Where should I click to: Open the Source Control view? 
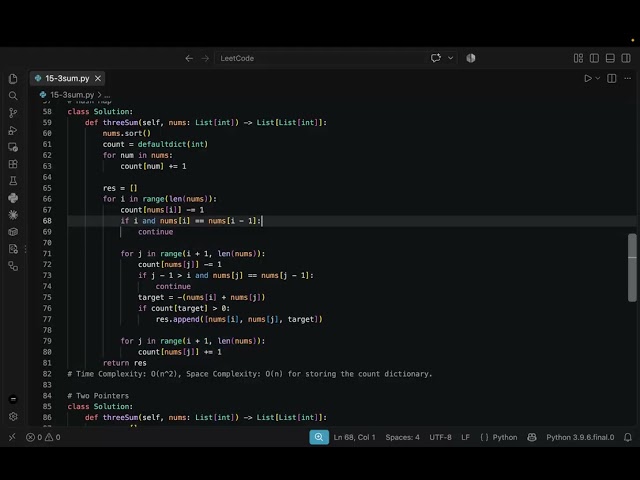pyautogui.click(x=13, y=113)
